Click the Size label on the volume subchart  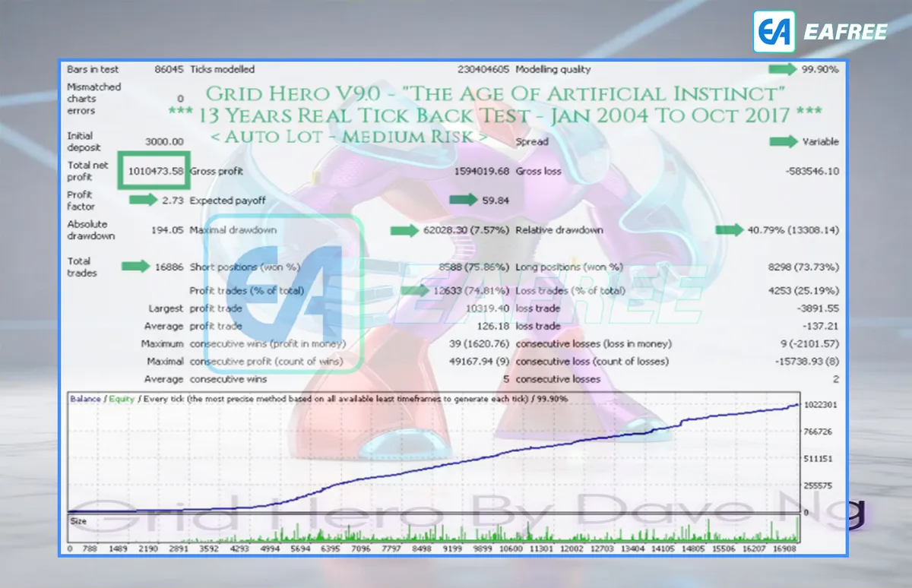pos(78,521)
